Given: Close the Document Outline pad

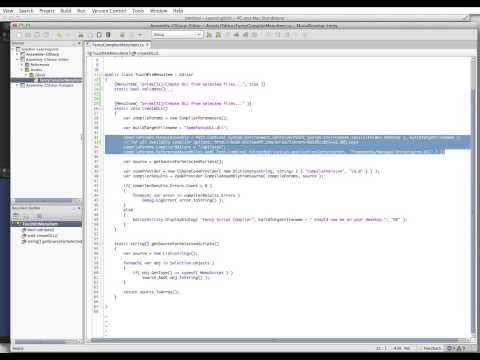Looking at the screenshot, I should click(79, 208).
